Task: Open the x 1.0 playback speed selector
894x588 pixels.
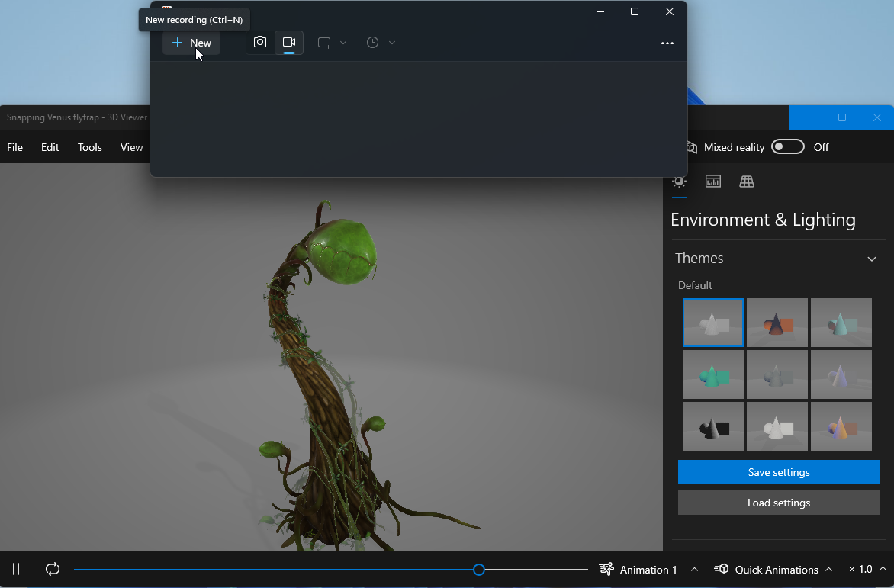Action: point(866,569)
